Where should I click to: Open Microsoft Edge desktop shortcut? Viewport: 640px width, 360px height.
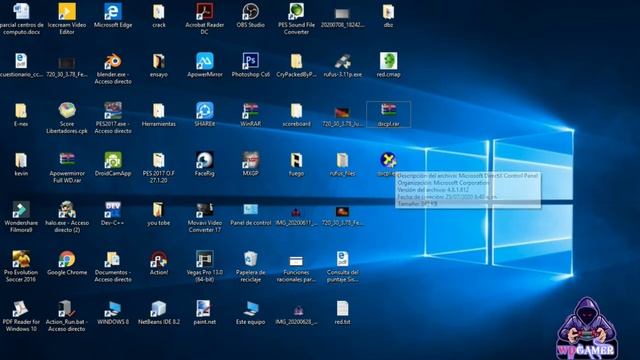coord(113,16)
